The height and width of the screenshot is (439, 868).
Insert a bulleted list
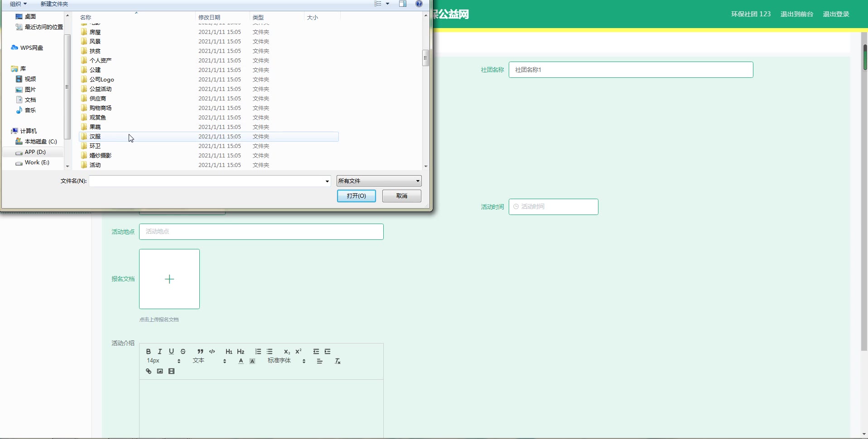coord(270,352)
